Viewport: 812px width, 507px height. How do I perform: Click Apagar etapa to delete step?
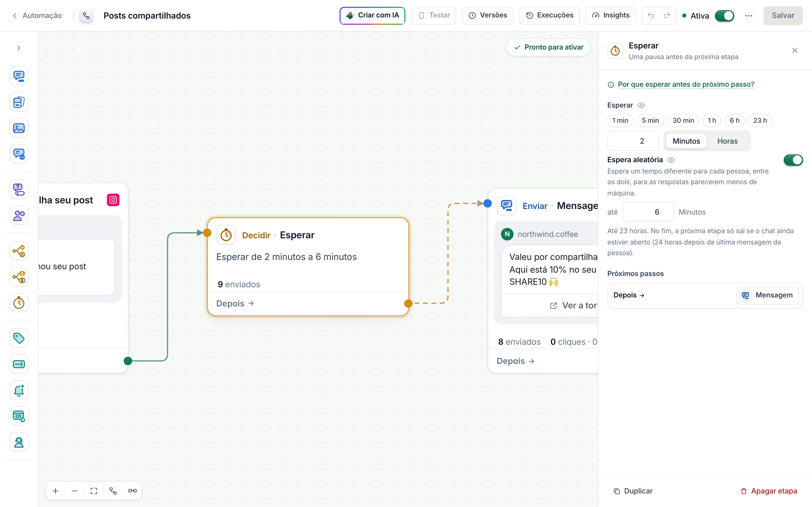[x=769, y=491]
